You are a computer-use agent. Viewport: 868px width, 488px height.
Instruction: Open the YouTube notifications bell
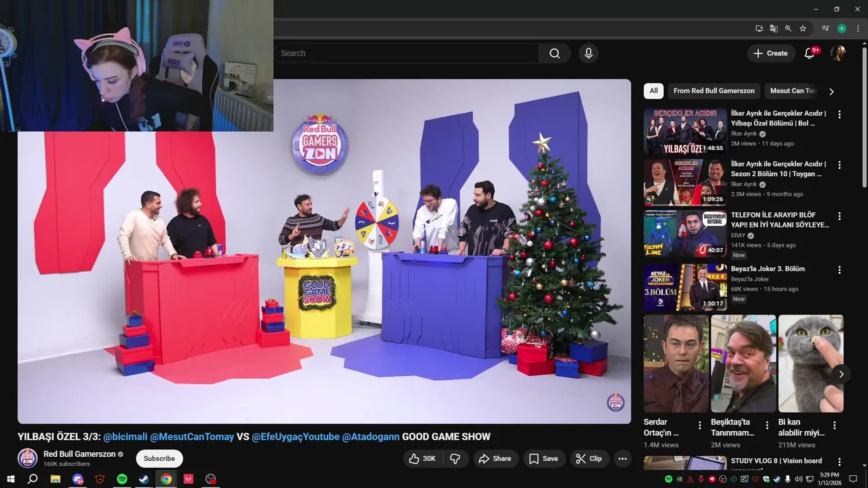(809, 54)
